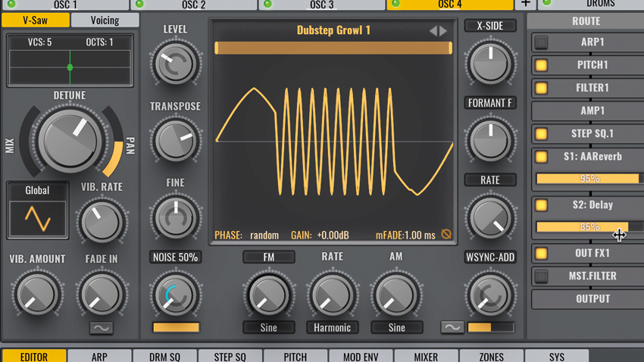644x362 pixels.
Task: Open the MIXER bottom tab
Action: [x=426, y=356]
